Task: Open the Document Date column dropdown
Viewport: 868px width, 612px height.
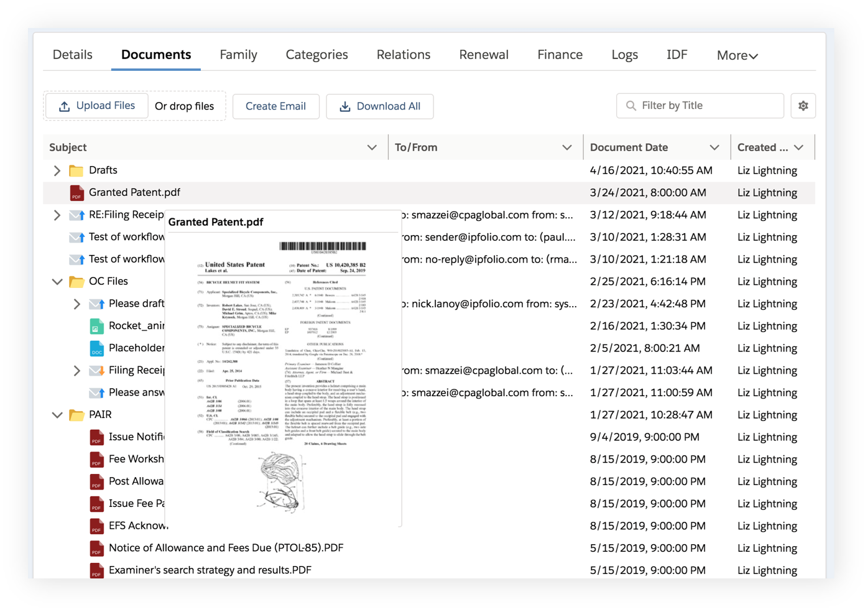Action: coord(714,147)
